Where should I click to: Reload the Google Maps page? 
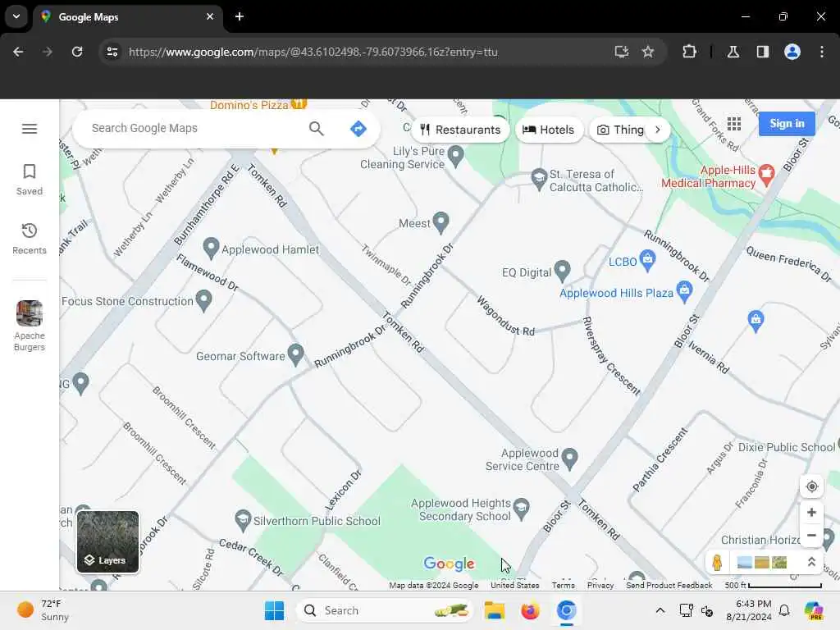pyautogui.click(x=77, y=52)
